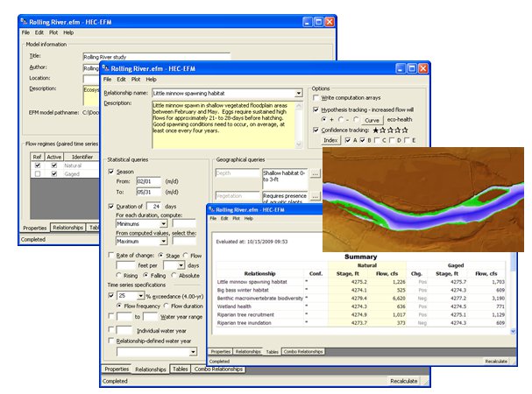
Task: Click the app icon in back Rolling River window title
Action: tap(24, 22)
